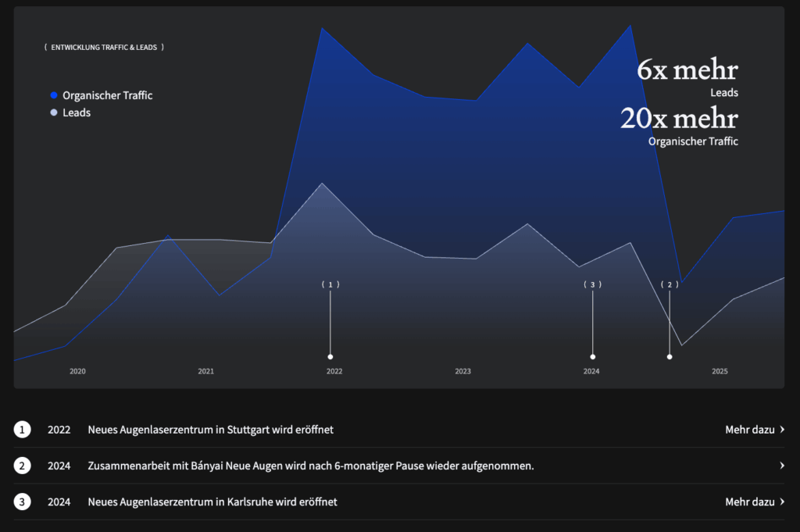Click the 2025 axis label

pyautogui.click(x=720, y=371)
